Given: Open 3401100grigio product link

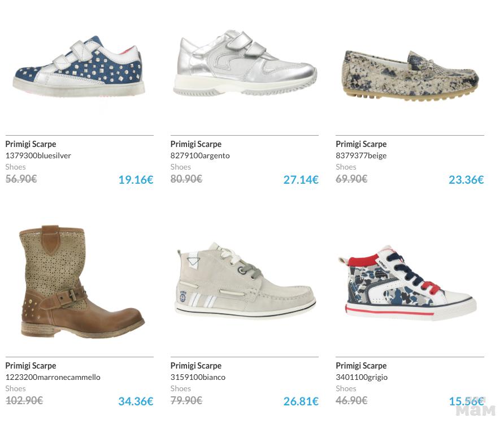Looking at the screenshot, I should pyautogui.click(x=362, y=377).
